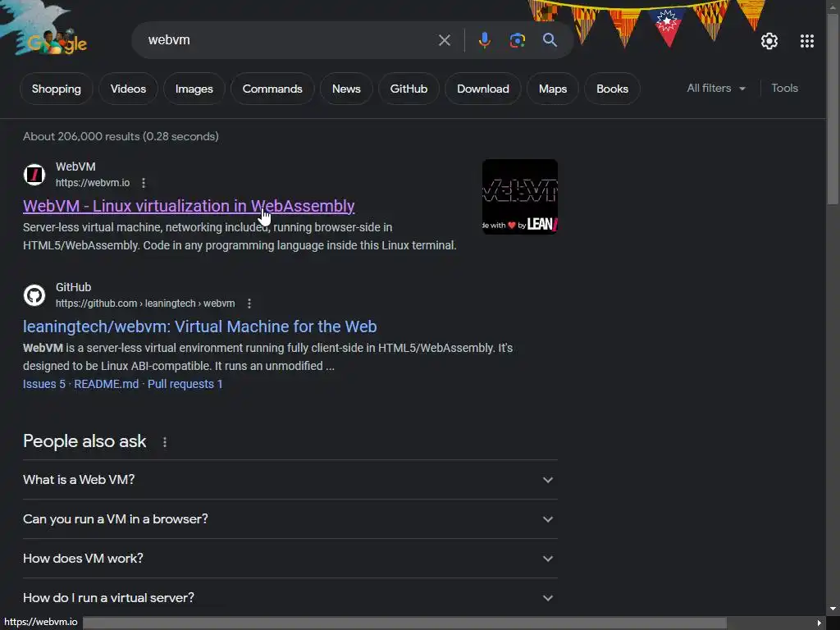Select the Commands filter chip

(272, 89)
